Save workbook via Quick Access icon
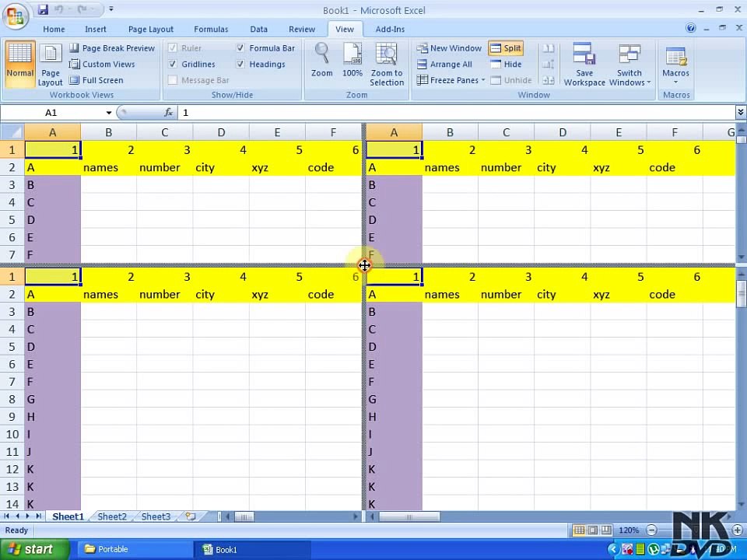The width and height of the screenshot is (747, 560). [43, 9]
